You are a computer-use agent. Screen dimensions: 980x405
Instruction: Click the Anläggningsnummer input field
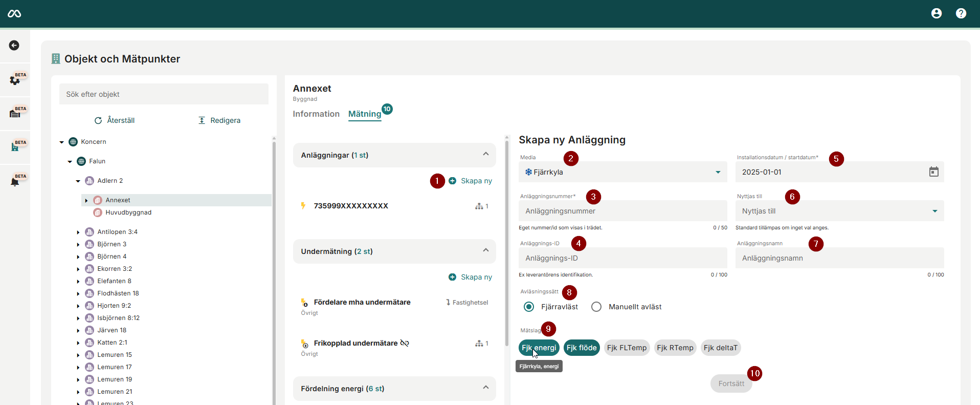622,211
